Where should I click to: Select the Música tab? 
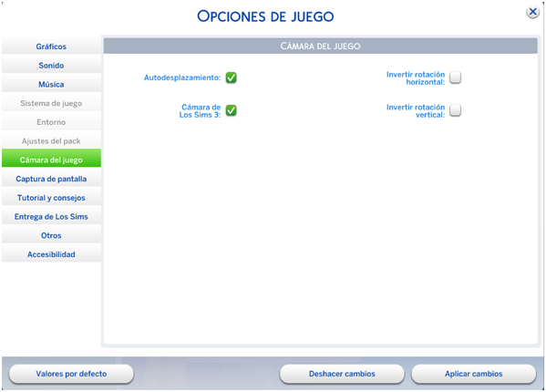click(51, 84)
